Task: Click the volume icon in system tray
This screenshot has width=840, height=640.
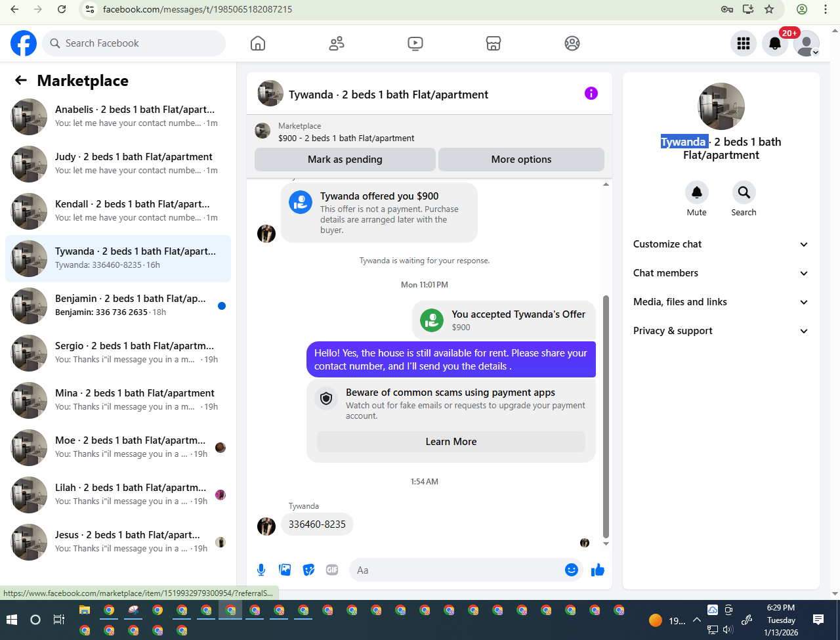Action: pyautogui.click(x=728, y=629)
